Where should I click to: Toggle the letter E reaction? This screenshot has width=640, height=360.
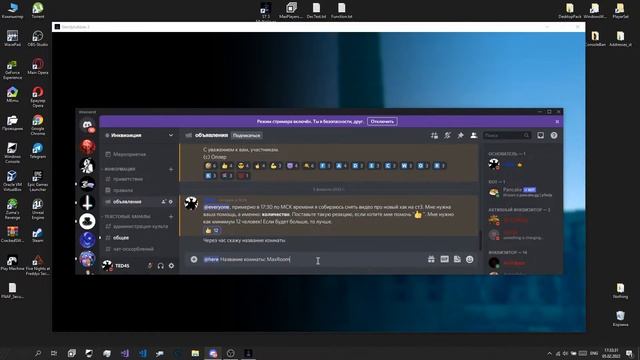374,166
